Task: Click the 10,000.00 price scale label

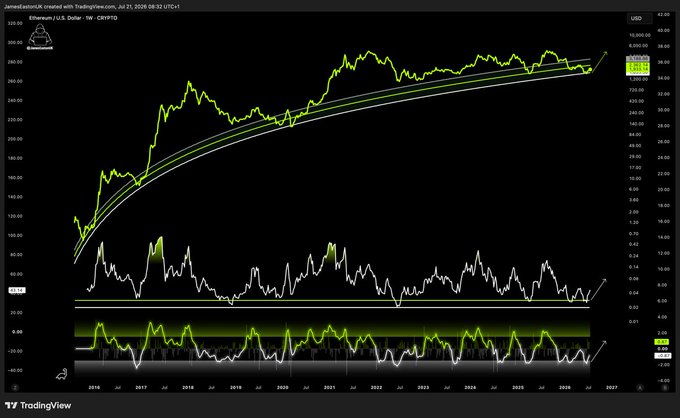Action: 639,35
